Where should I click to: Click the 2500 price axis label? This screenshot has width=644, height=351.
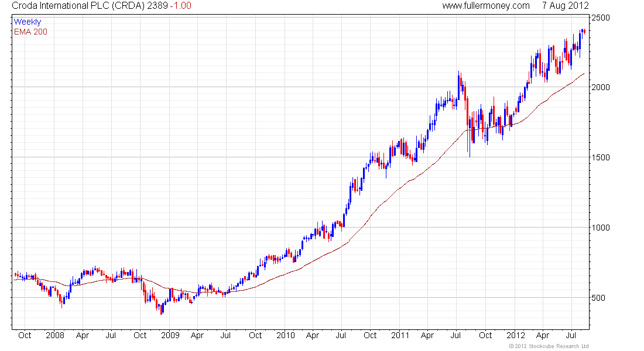[x=601, y=18]
